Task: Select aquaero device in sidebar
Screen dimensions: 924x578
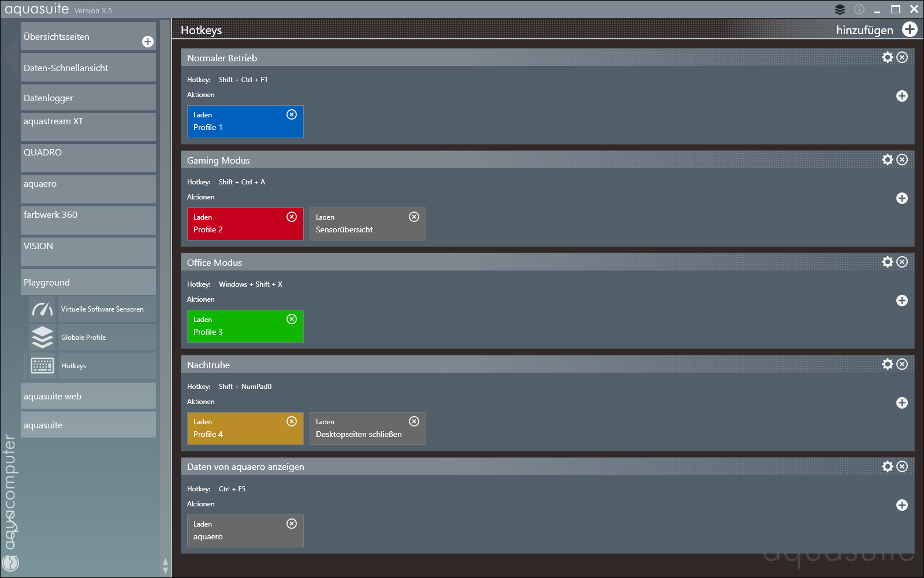Action: coord(88,189)
